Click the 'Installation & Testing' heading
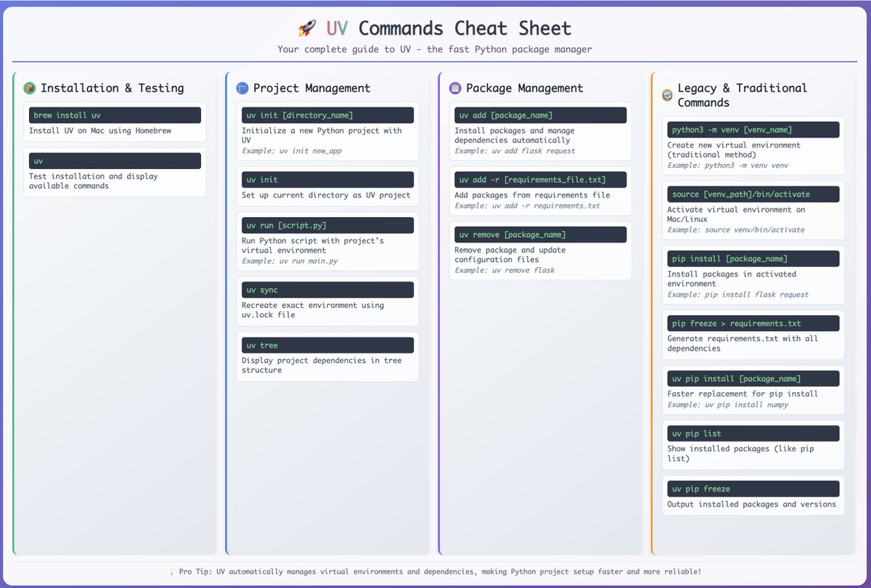The width and height of the screenshot is (871, 588). (x=112, y=88)
